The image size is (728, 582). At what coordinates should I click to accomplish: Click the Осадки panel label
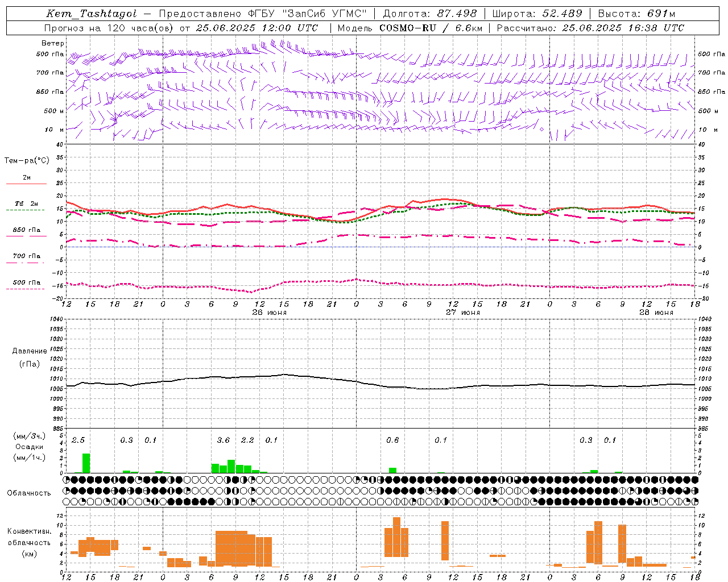30,447
